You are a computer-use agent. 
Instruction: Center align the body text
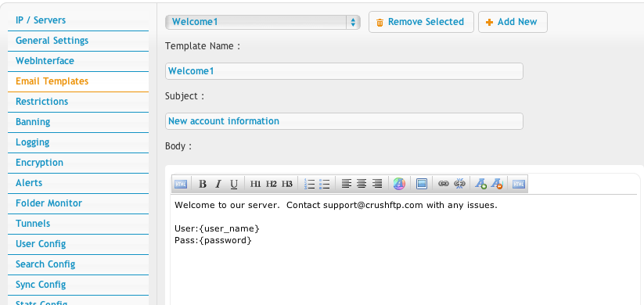click(362, 184)
